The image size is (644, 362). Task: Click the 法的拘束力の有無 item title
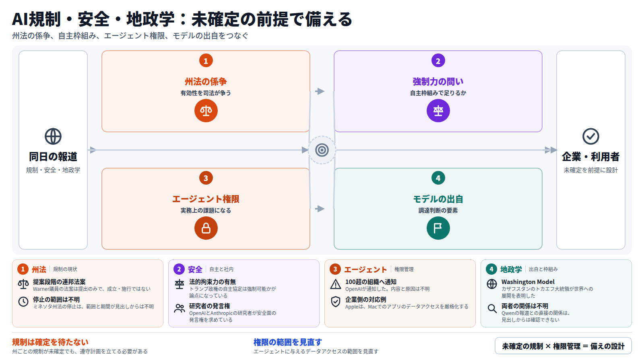pyautogui.click(x=213, y=282)
